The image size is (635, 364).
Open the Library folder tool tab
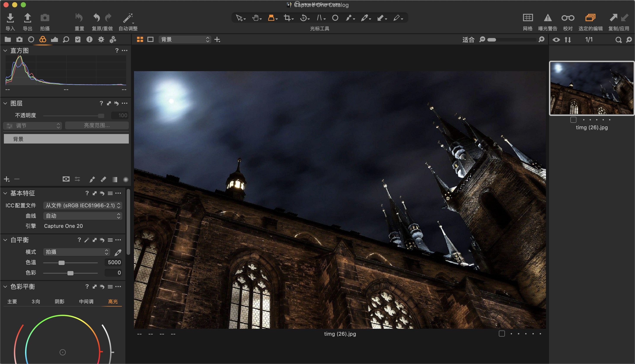click(x=8, y=40)
